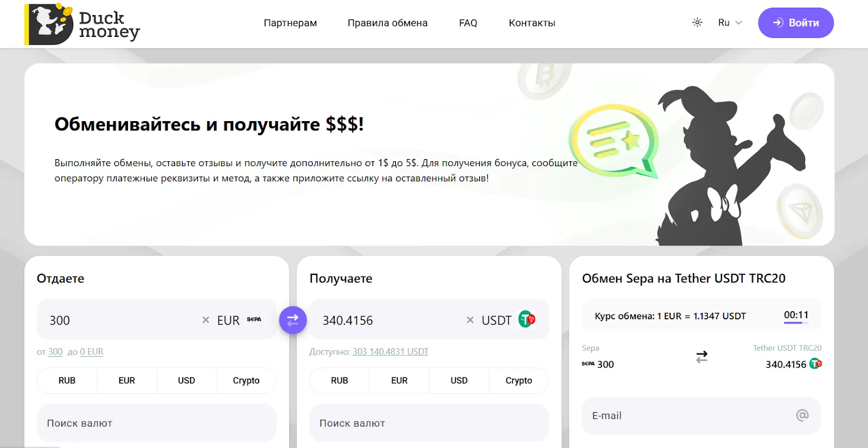Clear the 300 EUR amount with the X

pos(206,320)
